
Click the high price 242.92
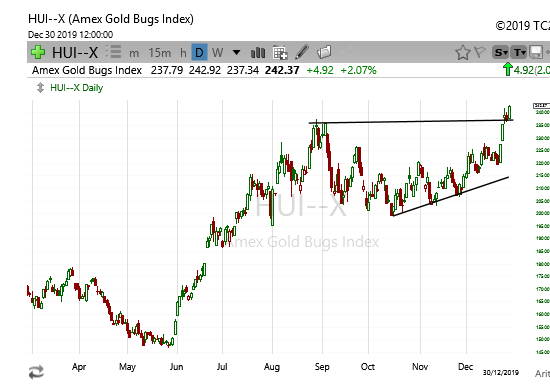pos(205,70)
